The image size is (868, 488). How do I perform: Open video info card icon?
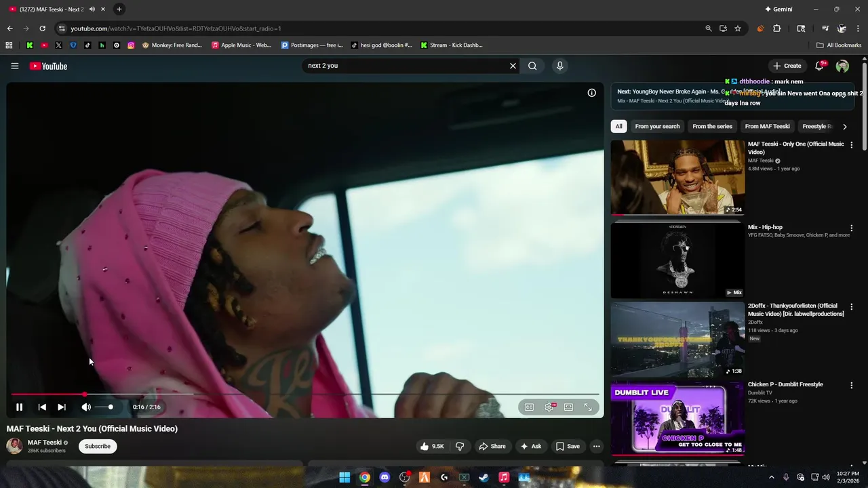[x=591, y=93]
